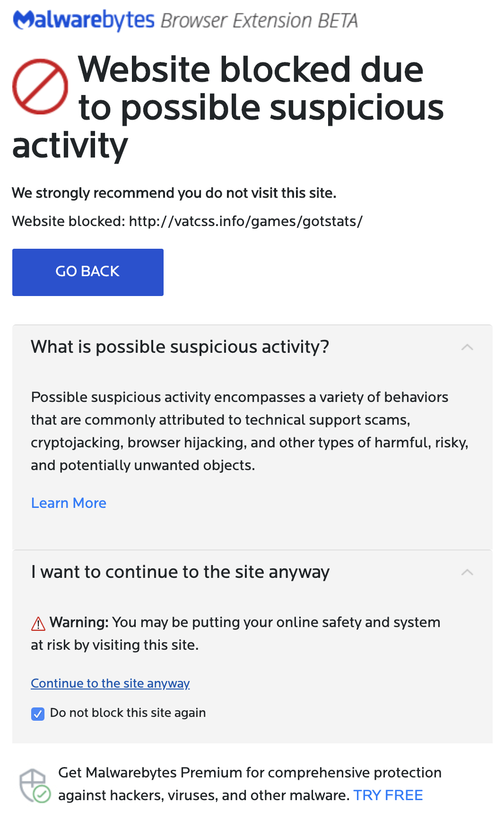
Task: Click the "Get Malwarebytes Premium" promo text
Action: 250,784
